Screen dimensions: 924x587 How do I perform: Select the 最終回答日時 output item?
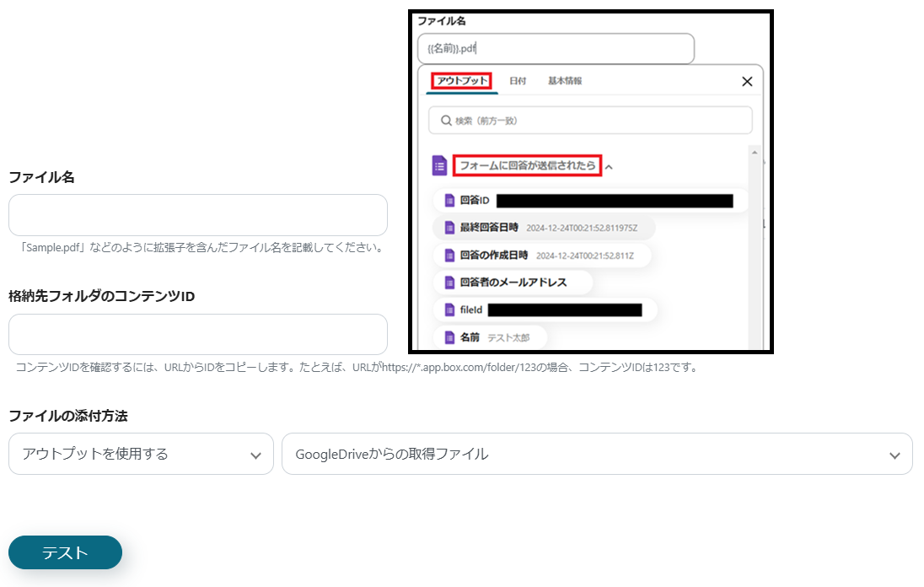pyautogui.click(x=544, y=228)
